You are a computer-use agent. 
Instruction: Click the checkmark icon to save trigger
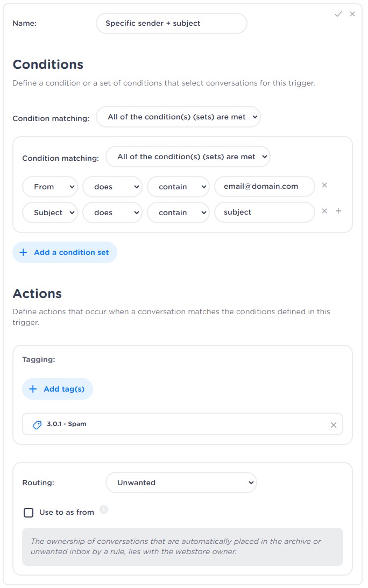338,14
